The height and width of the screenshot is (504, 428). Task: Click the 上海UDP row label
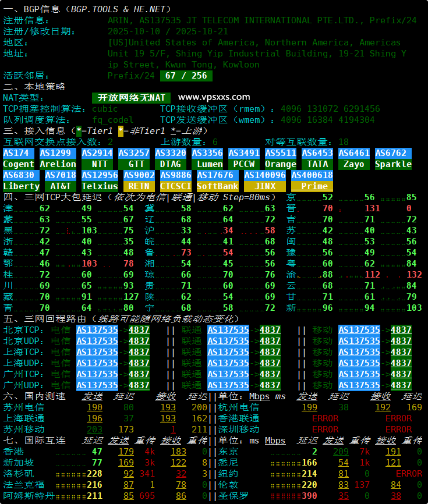[x=23, y=363]
